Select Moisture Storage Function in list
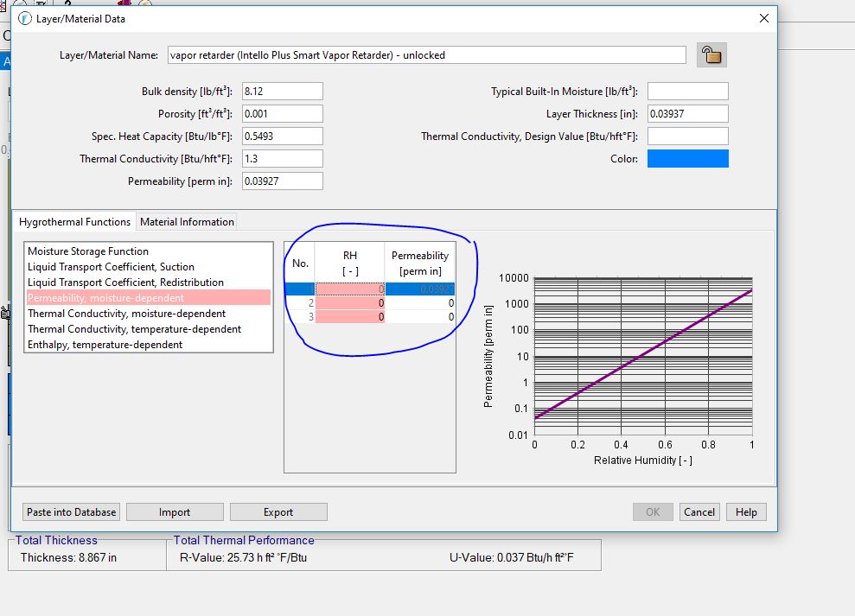Screen dimensions: 855x616 click(x=88, y=251)
